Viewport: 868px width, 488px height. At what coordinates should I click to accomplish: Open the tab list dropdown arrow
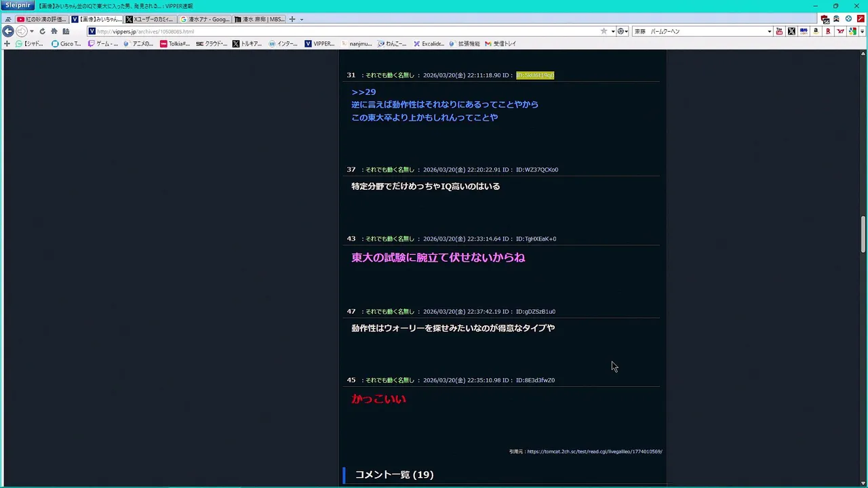click(302, 19)
